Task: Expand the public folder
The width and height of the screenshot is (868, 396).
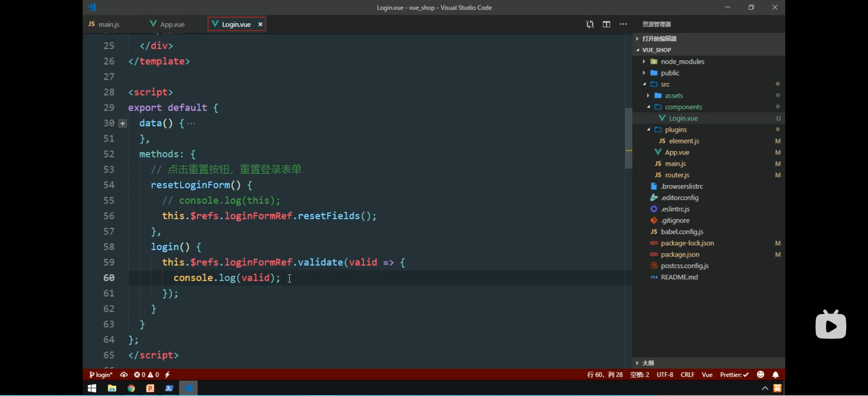Action: point(708,73)
